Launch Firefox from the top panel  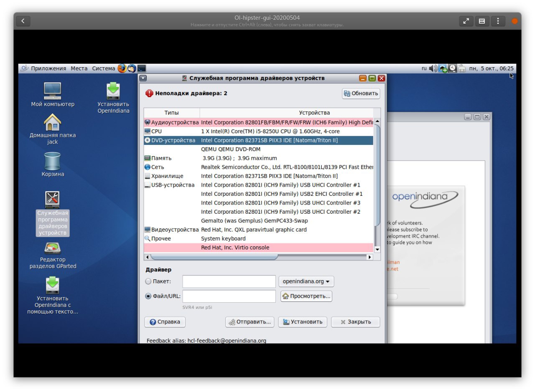122,68
